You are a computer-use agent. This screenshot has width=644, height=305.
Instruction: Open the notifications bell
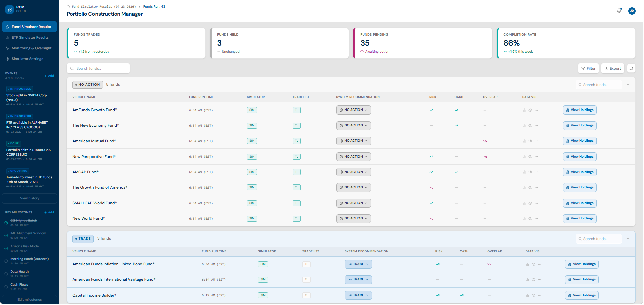pos(619,11)
